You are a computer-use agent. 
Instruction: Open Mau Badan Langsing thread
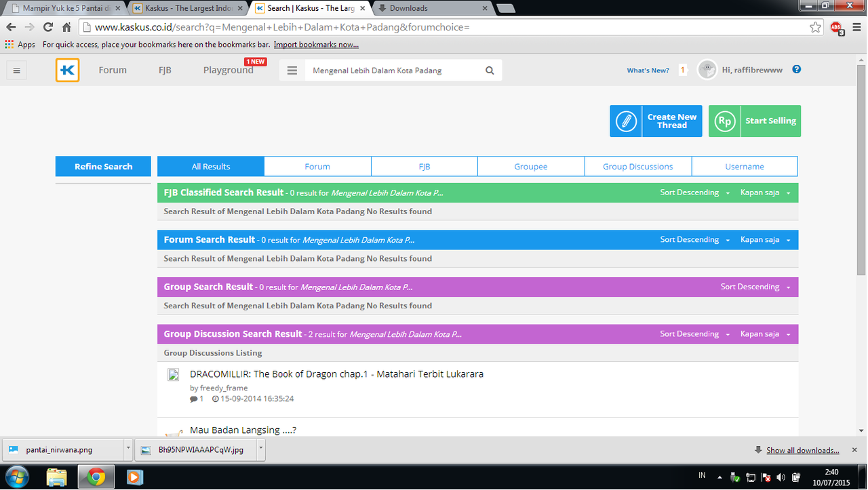[243, 430]
